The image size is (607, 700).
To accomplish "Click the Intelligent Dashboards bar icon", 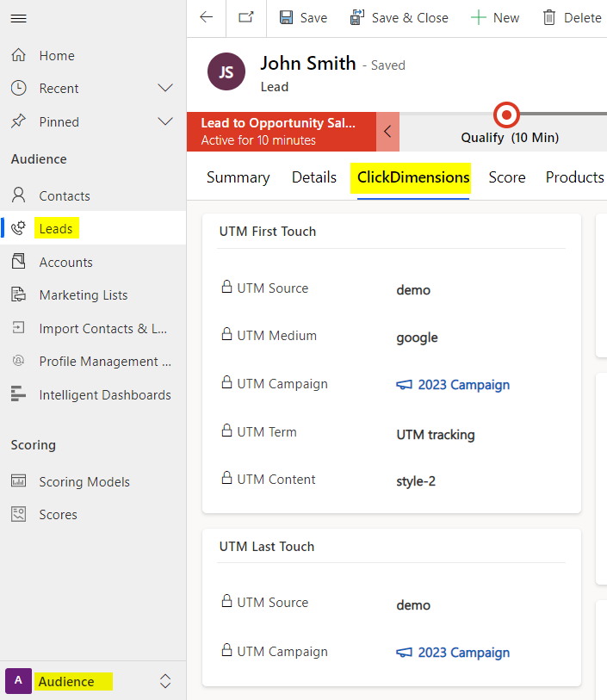I will pyautogui.click(x=18, y=393).
